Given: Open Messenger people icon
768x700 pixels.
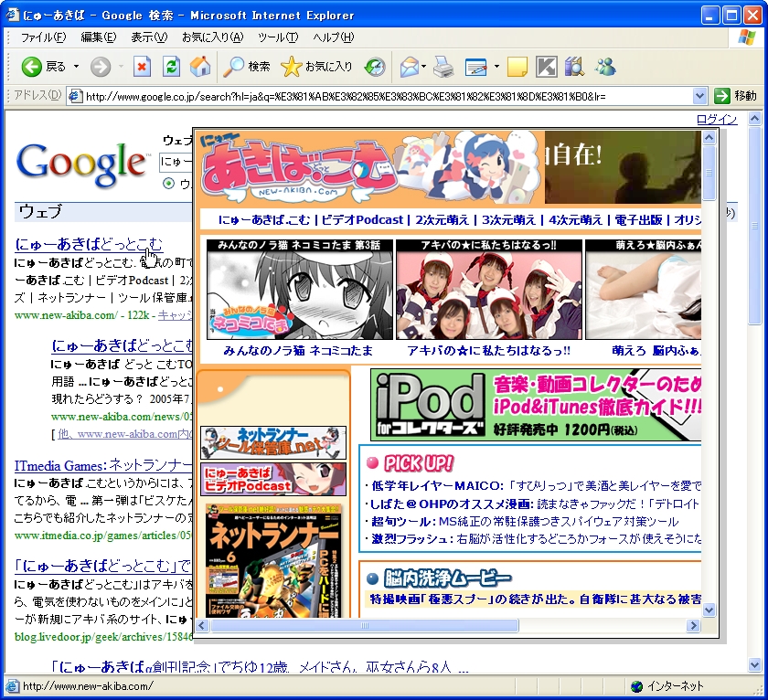Looking at the screenshot, I should [x=605, y=67].
